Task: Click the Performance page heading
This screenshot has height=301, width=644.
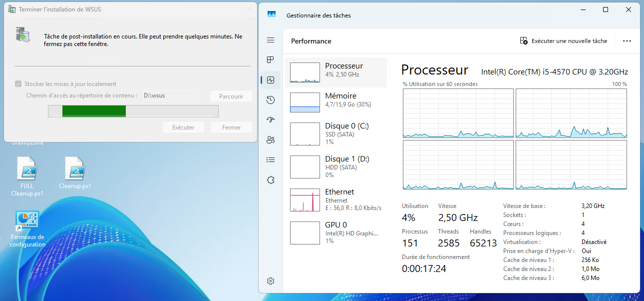Action: tap(311, 41)
